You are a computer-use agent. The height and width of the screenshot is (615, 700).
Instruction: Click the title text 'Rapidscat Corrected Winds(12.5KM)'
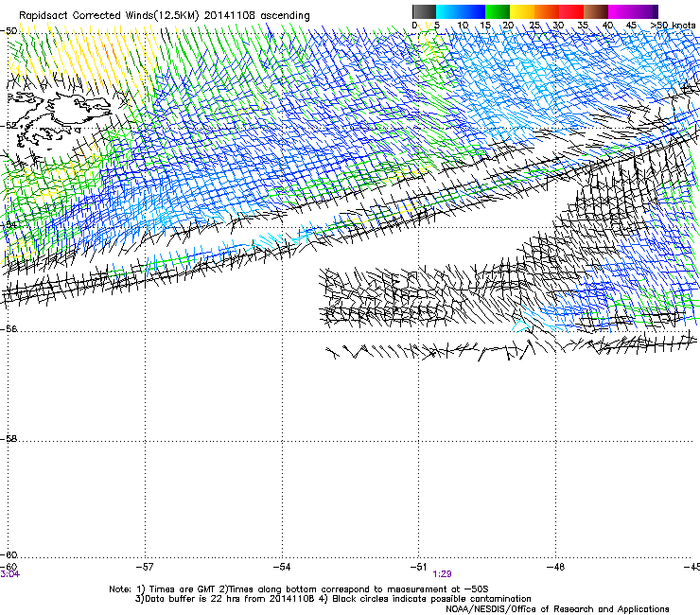click(x=109, y=16)
